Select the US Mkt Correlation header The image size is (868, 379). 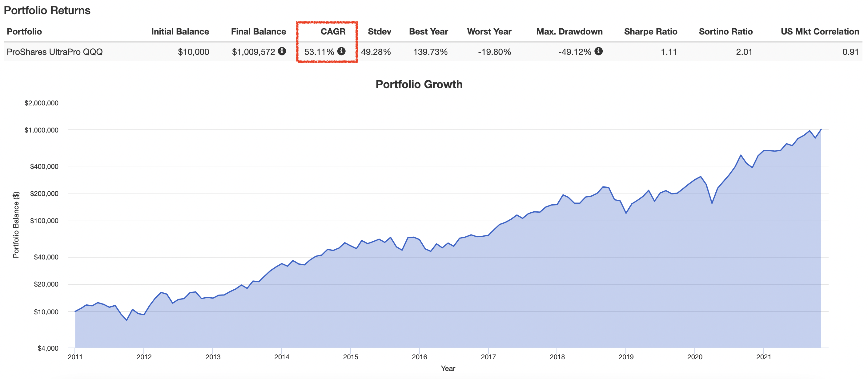[x=820, y=32]
